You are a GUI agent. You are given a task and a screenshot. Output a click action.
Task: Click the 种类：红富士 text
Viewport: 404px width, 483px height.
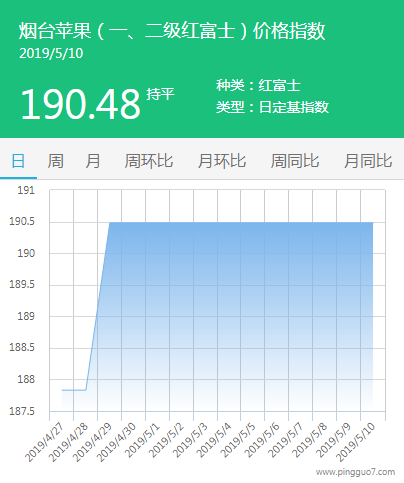click(x=258, y=85)
